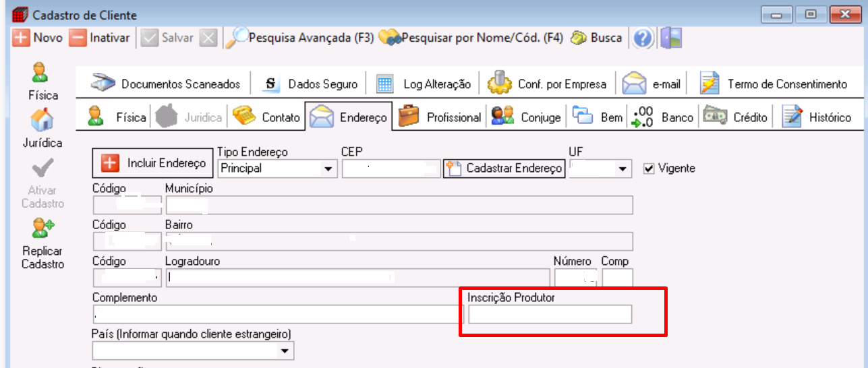868x368 pixels.
Task: Switch to the Bem tab
Action: coord(598,117)
